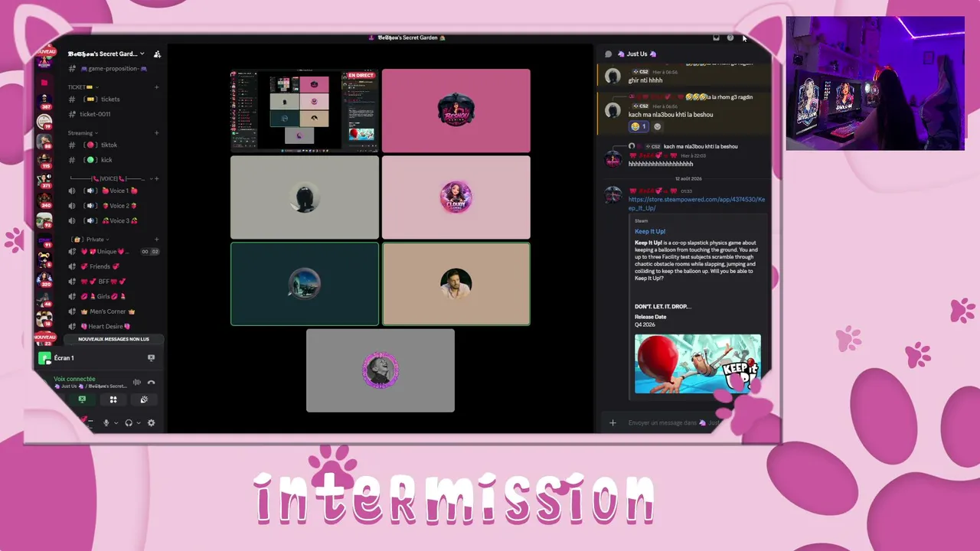Screen dimensions: 980x551
Task: Open the soundboard button
Action: 144,399
